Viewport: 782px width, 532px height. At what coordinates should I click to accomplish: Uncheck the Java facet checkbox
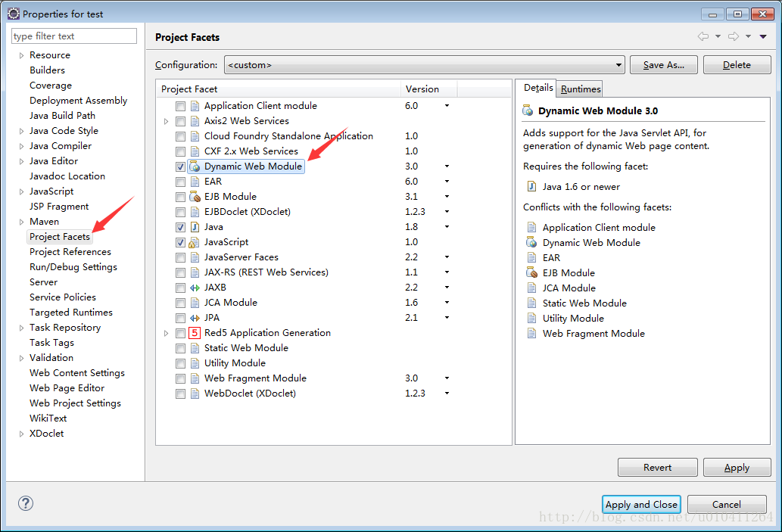tap(180, 227)
